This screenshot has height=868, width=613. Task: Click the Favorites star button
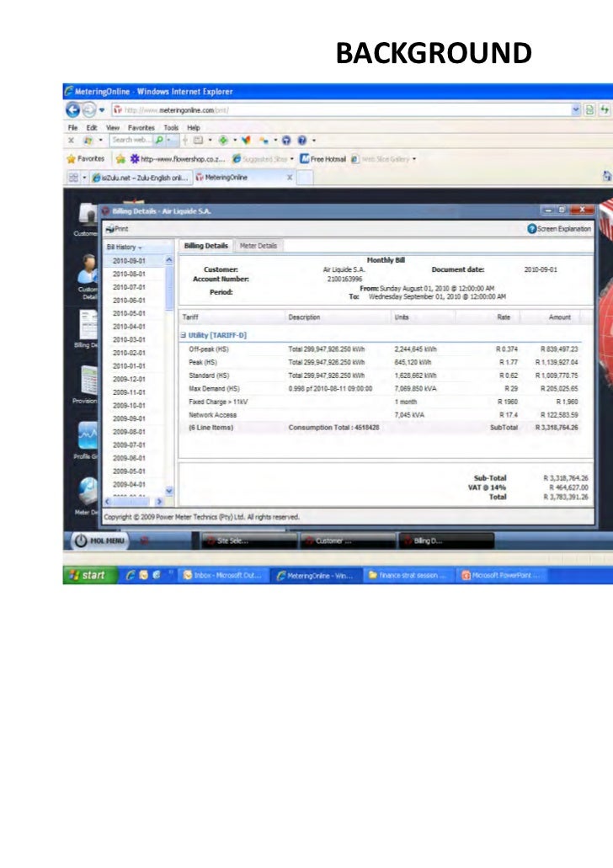[85, 159]
